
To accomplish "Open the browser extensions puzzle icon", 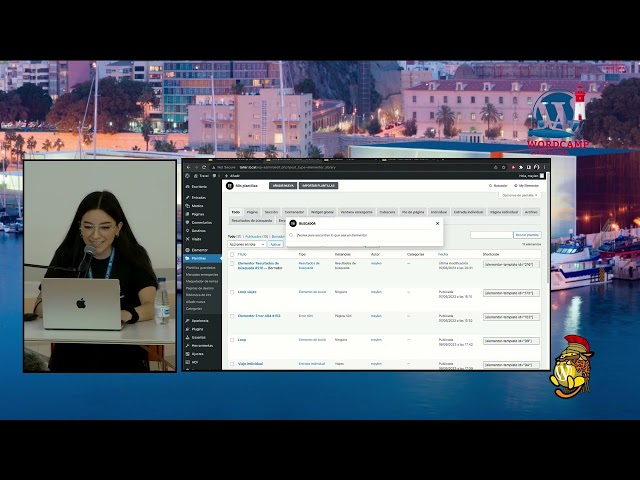I will [x=521, y=167].
